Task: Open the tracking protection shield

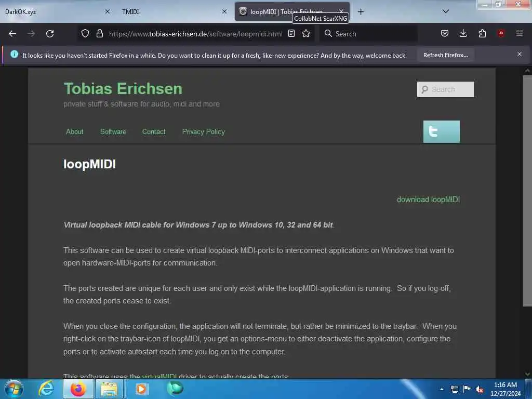Action: [85, 33]
